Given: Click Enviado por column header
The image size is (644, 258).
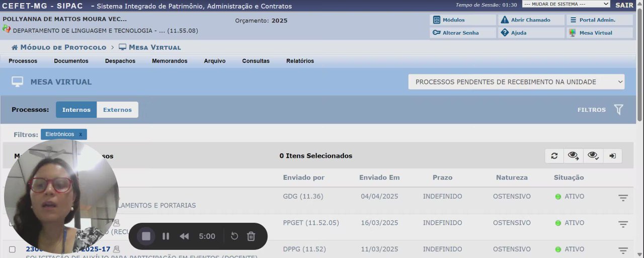Looking at the screenshot, I should coord(304,177).
